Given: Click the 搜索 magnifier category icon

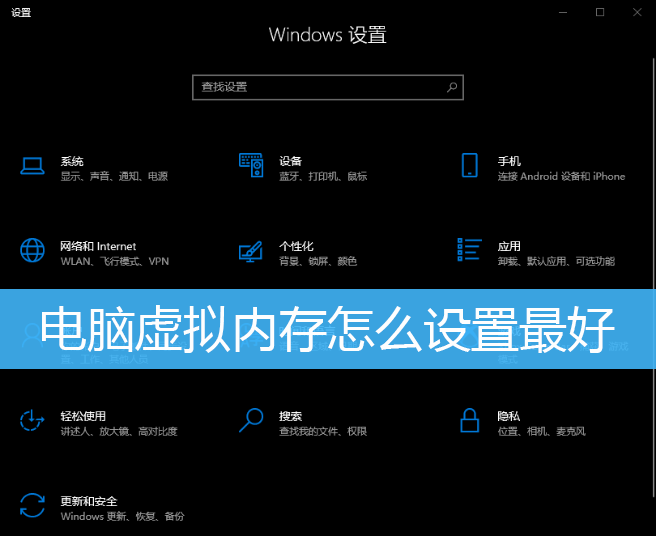Looking at the screenshot, I should [x=251, y=420].
